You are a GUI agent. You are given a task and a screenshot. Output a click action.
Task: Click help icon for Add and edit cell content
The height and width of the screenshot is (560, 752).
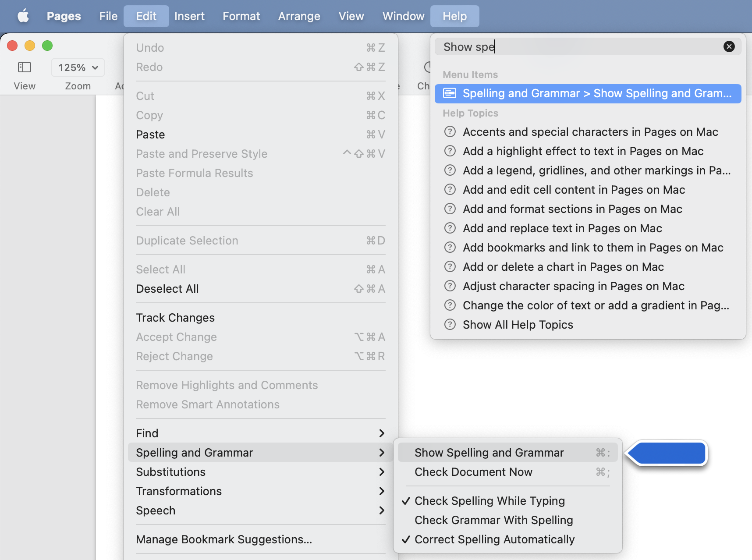450,189
